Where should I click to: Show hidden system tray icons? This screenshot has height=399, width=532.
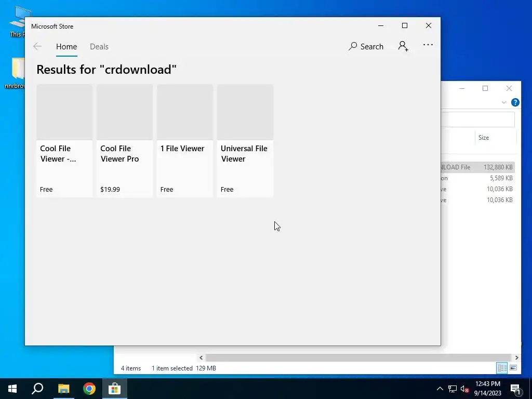pyautogui.click(x=440, y=389)
